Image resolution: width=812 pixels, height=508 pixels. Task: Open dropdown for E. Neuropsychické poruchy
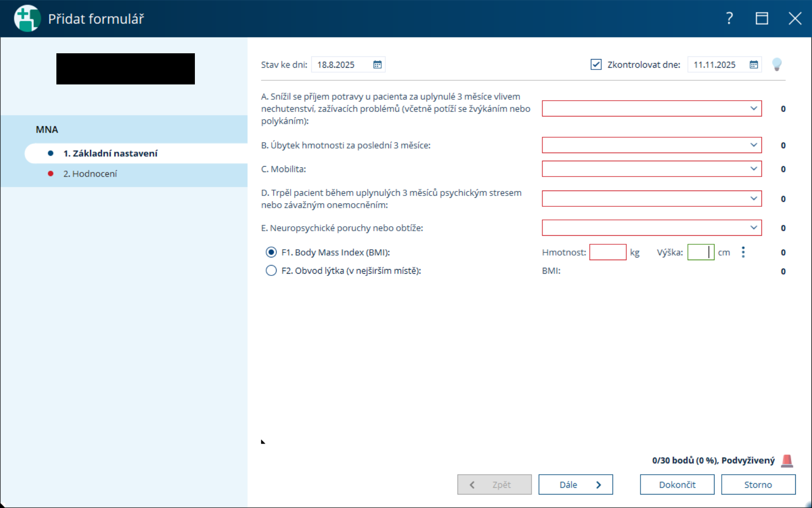coord(652,228)
